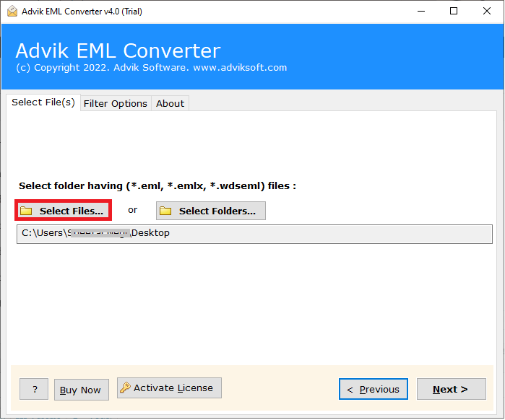Switch to the Filter Options tab
505x420 pixels.
click(115, 103)
